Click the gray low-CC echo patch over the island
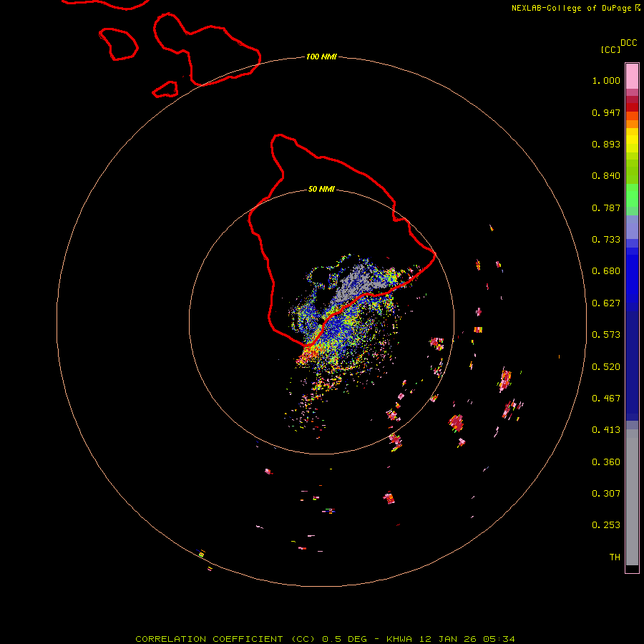This screenshot has width=644, height=644. (x=356, y=283)
